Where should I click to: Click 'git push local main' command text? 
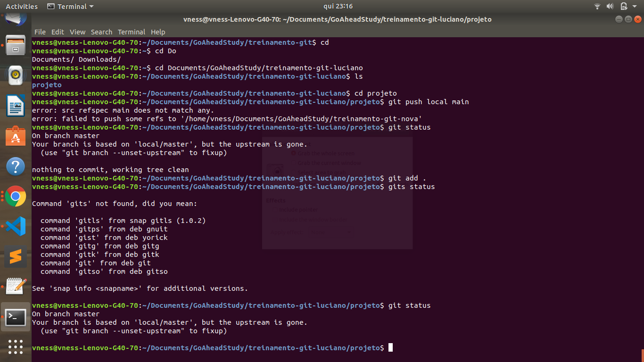429,102
